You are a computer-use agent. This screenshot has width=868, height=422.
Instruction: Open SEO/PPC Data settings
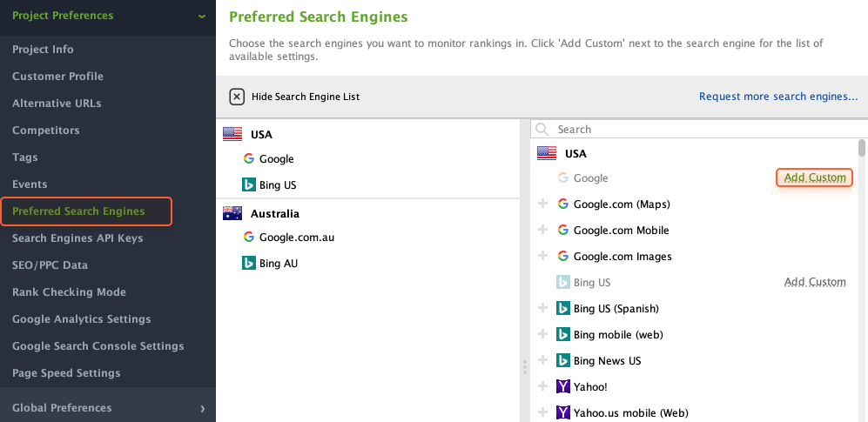[50, 265]
